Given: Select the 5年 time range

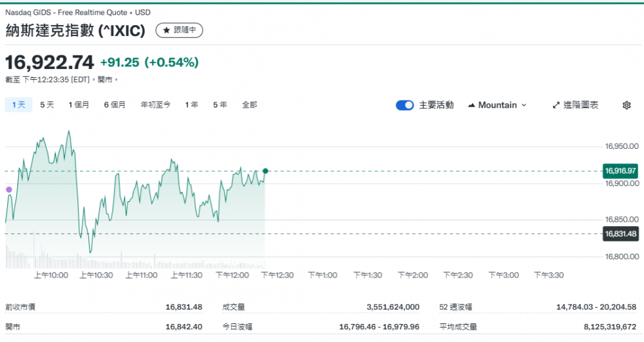Looking at the screenshot, I should pyautogui.click(x=220, y=104).
